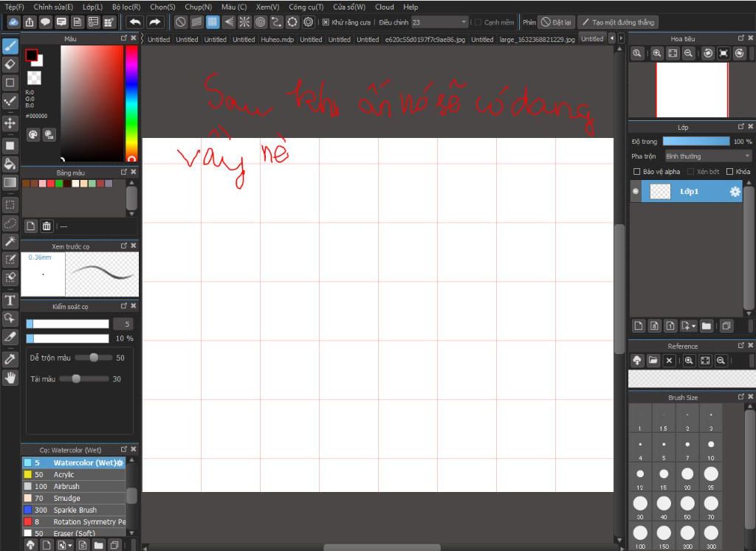Viewport: 756px width, 551px height.
Task: Clear the reference image with X icon
Action: tap(669, 360)
